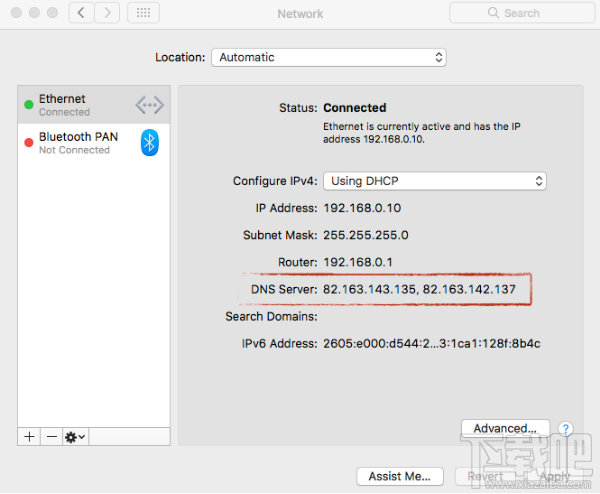Click the DNS Server addresses

point(419,290)
